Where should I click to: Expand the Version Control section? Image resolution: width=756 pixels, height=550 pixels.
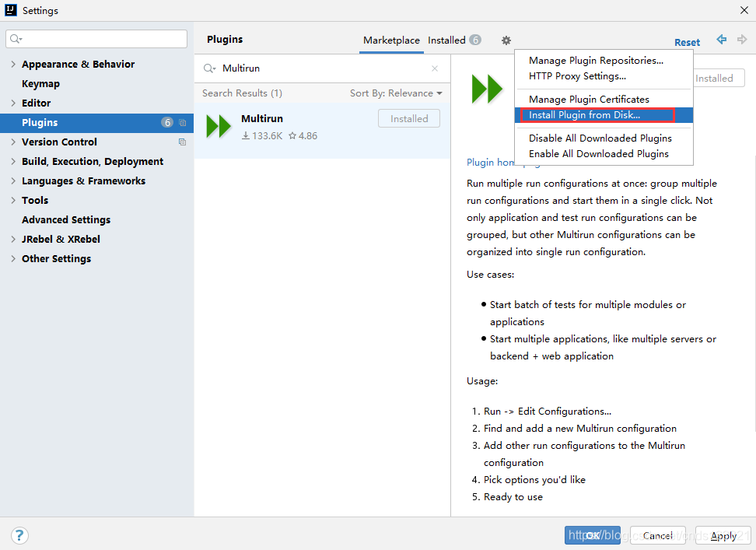coord(13,142)
